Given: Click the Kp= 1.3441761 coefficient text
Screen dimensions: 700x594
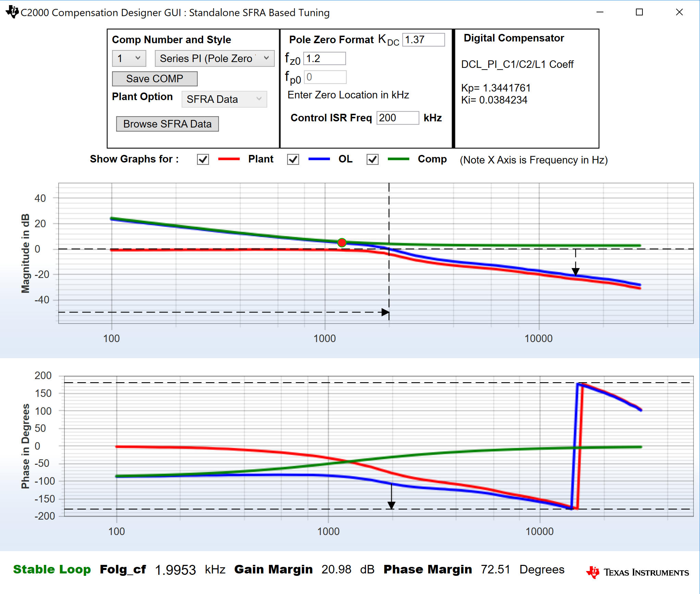Looking at the screenshot, I should click(x=496, y=88).
